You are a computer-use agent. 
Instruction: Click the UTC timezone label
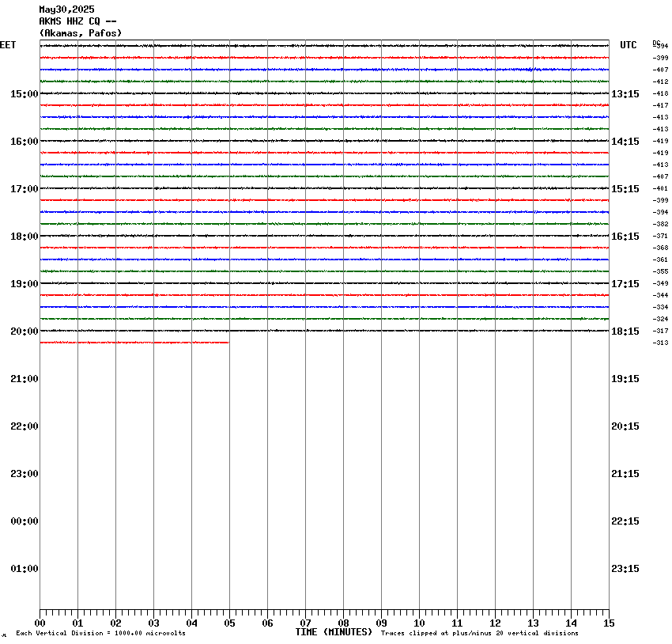628,45
